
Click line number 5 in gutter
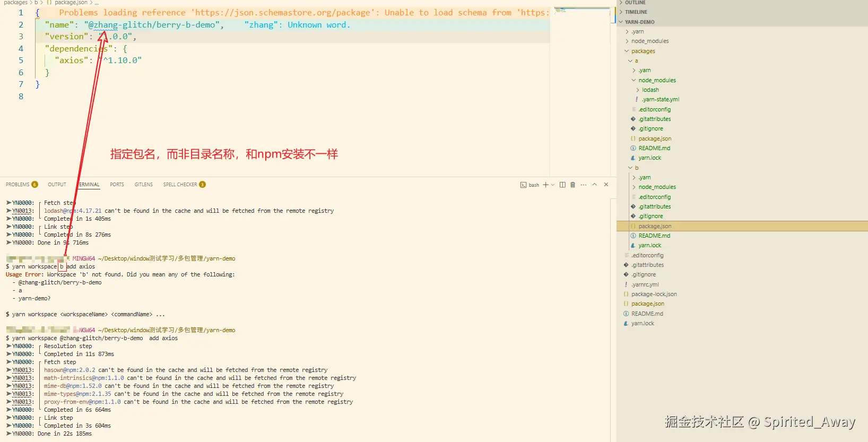pyautogui.click(x=21, y=60)
